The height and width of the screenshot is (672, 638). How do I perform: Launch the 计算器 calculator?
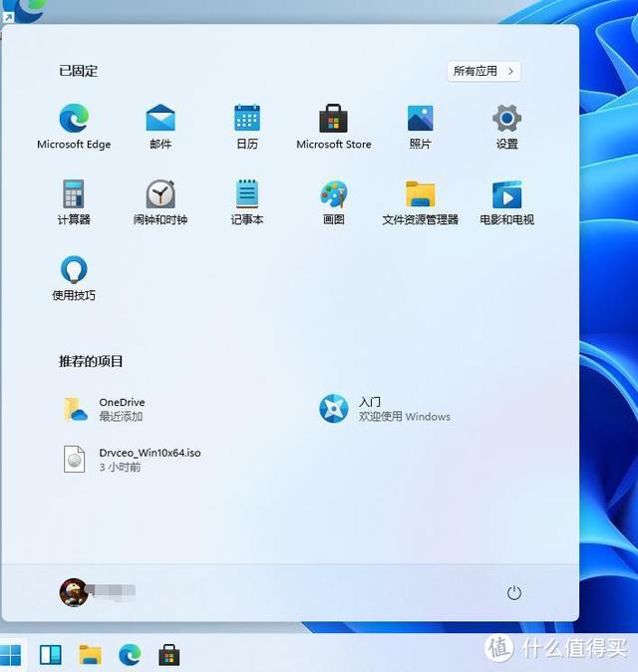pyautogui.click(x=74, y=201)
